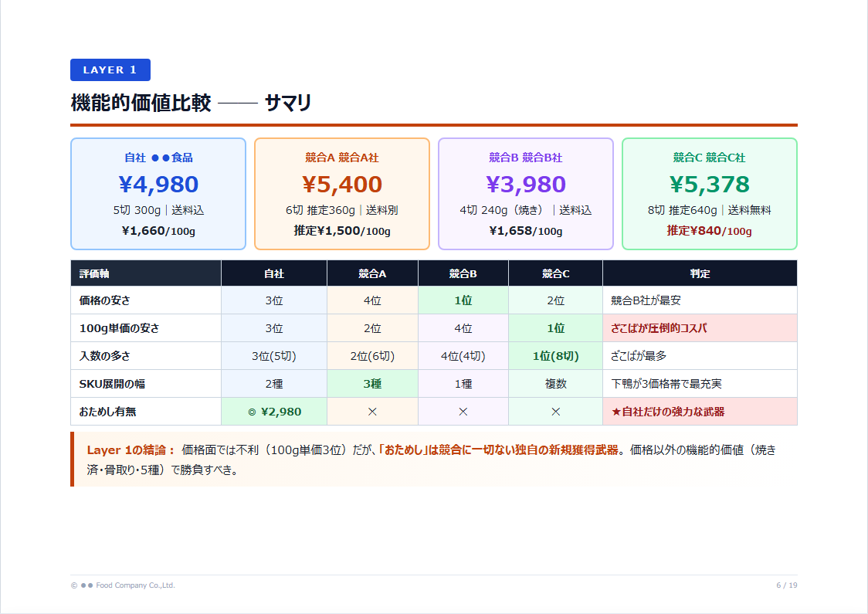Click the LAYER 1 badge

tap(110, 70)
